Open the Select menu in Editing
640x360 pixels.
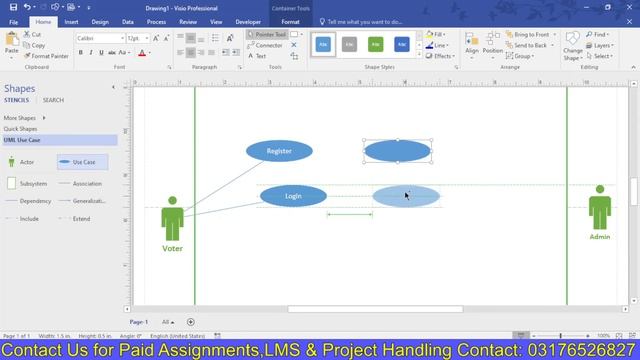point(599,56)
